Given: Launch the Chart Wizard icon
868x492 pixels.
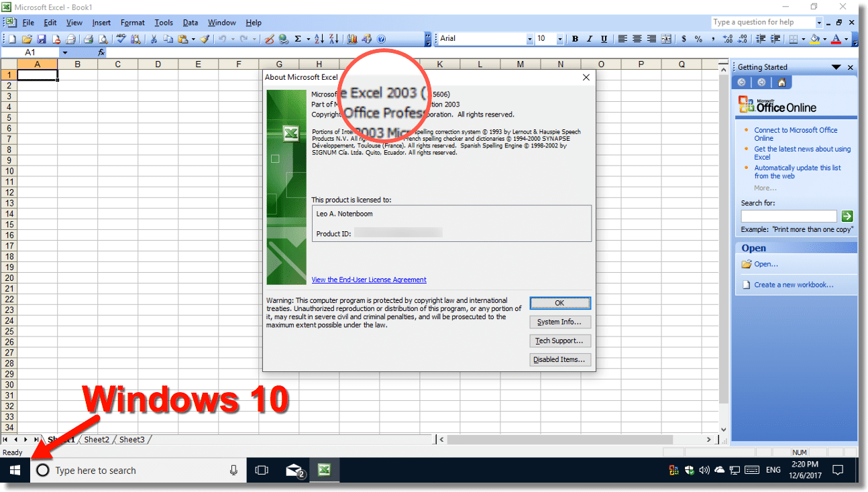Looking at the screenshot, I should point(352,39).
